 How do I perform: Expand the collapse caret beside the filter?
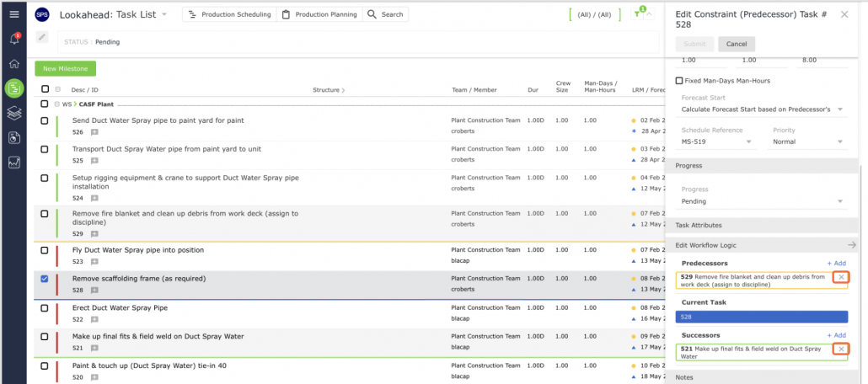tap(650, 15)
